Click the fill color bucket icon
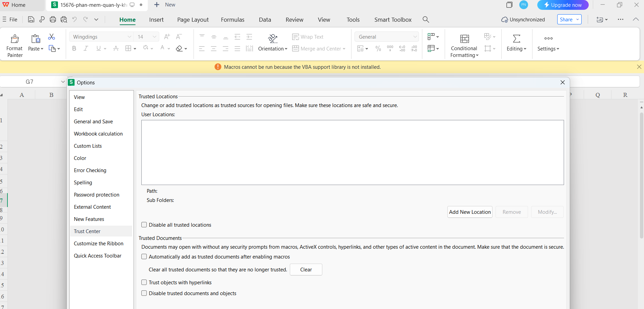Viewport: 644px width, 309px height. pyautogui.click(x=146, y=48)
